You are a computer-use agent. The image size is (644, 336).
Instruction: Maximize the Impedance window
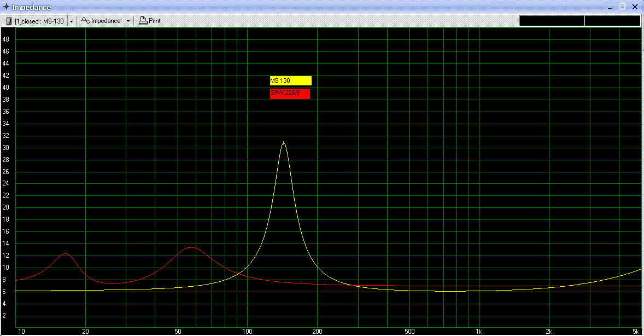[622, 7]
